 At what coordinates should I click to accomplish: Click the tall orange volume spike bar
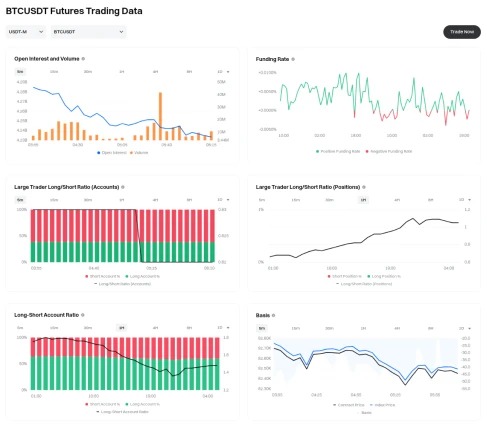pyautogui.click(x=160, y=116)
